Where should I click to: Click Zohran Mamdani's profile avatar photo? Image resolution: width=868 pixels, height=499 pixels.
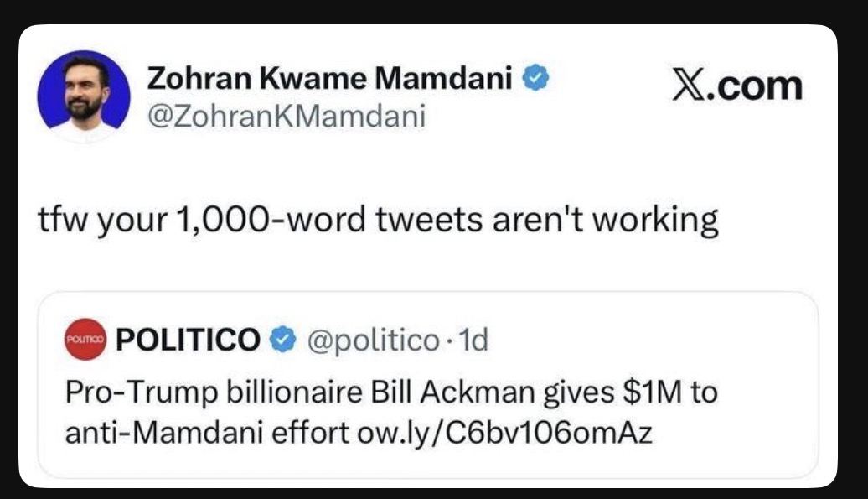coord(83,97)
